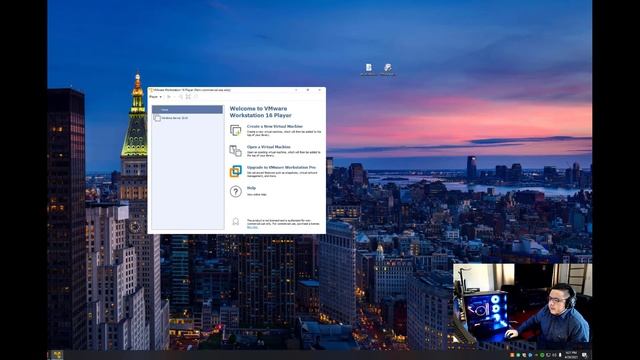Click the VMware Workstation Pro upgrade icon
The image size is (640, 360).
point(236,171)
